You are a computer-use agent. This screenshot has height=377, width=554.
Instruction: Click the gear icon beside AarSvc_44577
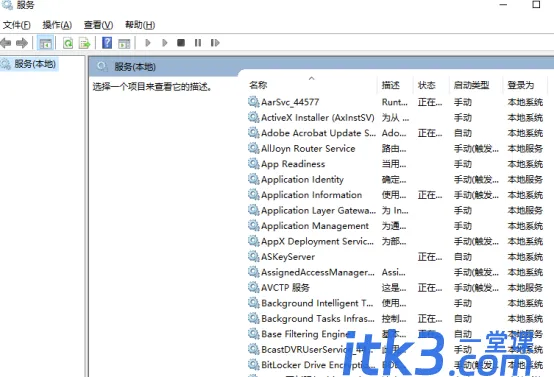(x=253, y=102)
